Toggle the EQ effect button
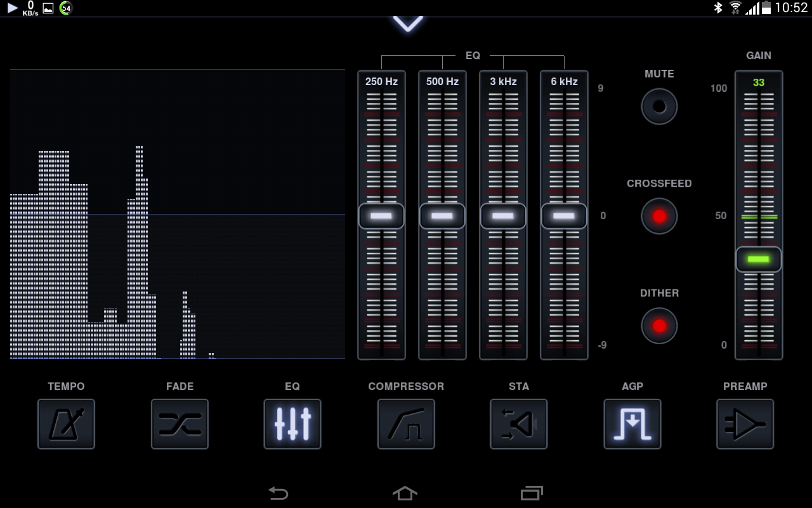Image resolution: width=812 pixels, height=508 pixels. (292, 424)
